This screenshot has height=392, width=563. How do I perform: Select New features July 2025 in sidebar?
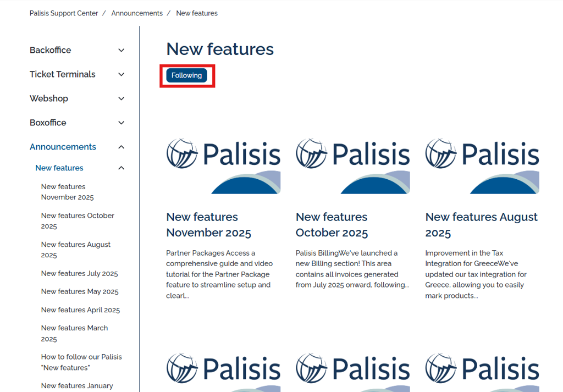pyautogui.click(x=79, y=274)
